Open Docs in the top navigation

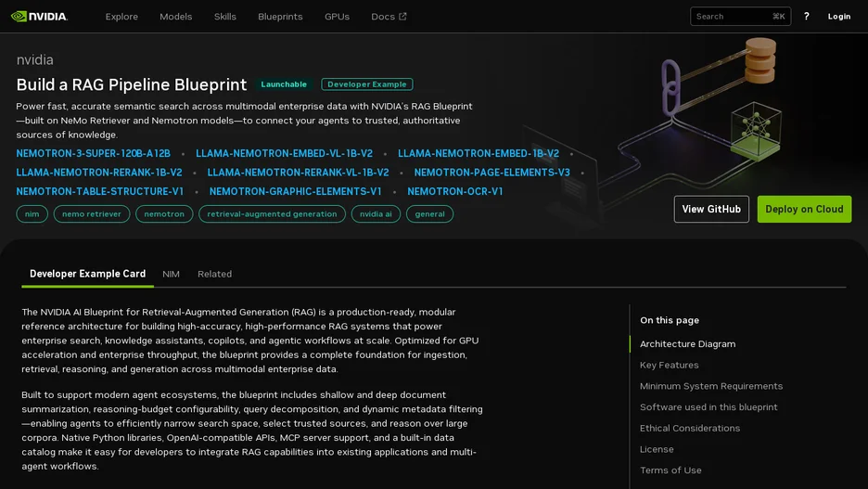click(x=389, y=17)
